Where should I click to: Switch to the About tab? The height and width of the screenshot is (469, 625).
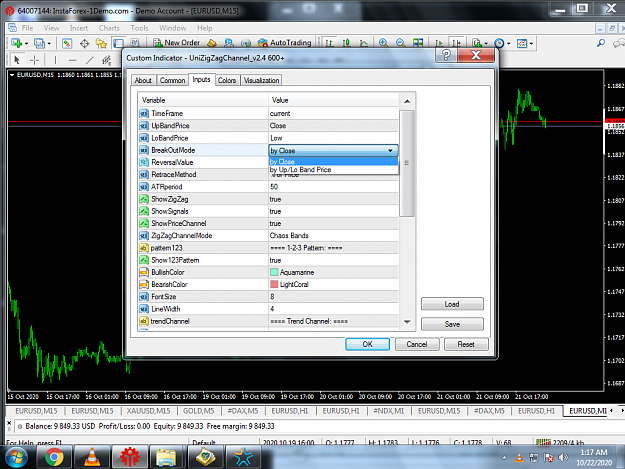coord(143,80)
